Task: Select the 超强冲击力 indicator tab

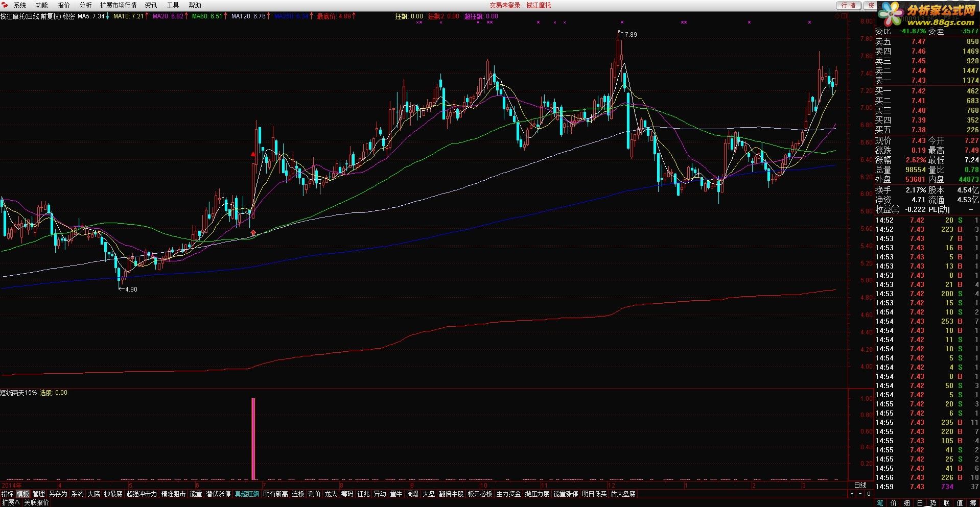Action: click(142, 494)
